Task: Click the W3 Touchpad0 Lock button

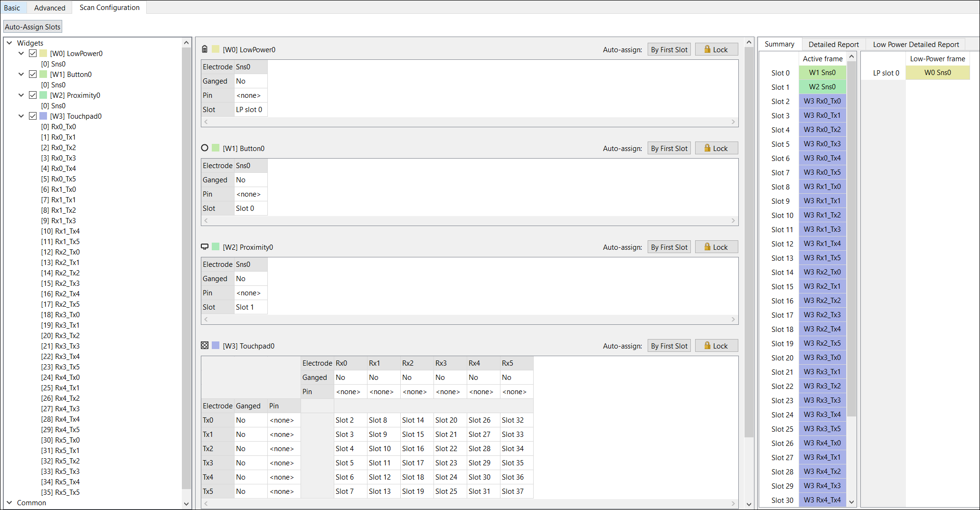Action: [x=716, y=346]
